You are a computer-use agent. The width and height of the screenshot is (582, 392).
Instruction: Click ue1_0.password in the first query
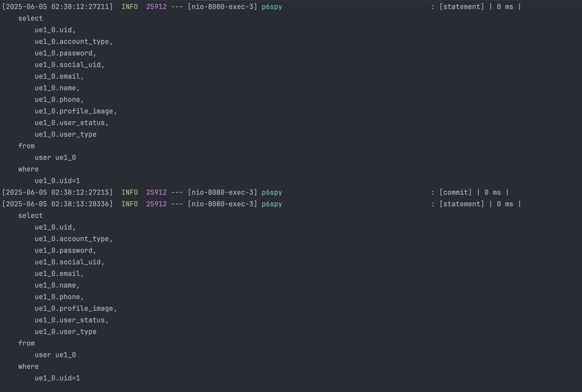(66, 53)
